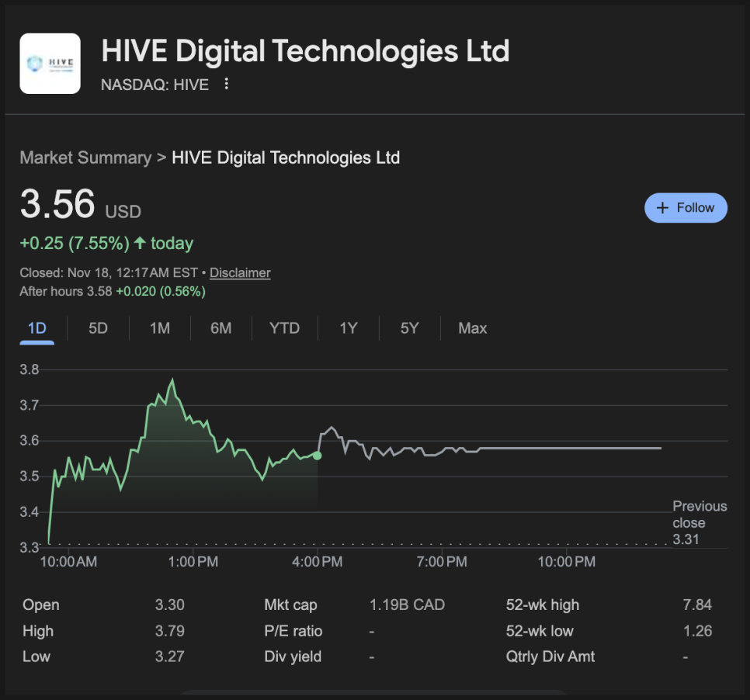Switch to the 1M chart tab

[160, 328]
